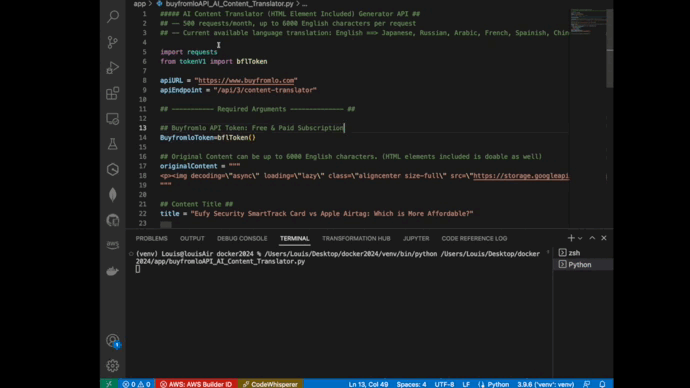
Task: Switch to the Debug Console tab
Action: (242, 238)
